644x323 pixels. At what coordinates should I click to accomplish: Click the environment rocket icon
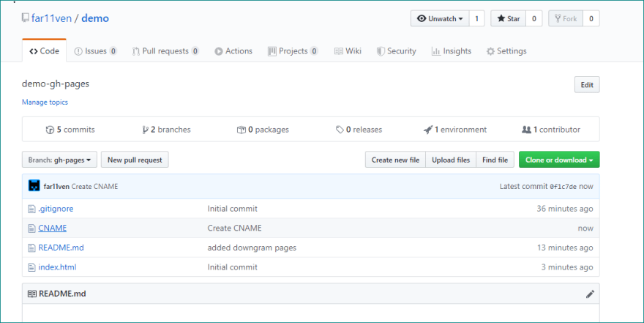coord(428,130)
